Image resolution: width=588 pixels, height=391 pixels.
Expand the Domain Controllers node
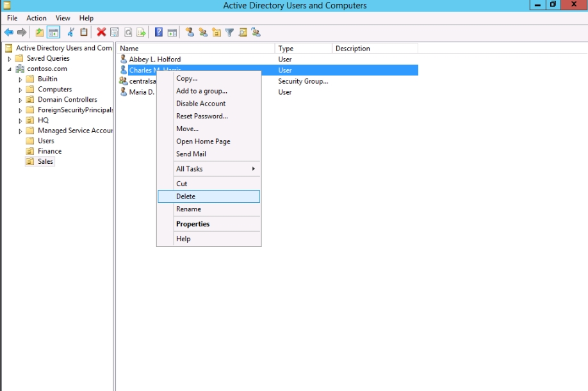pyautogui.click(x=20, y=100)
